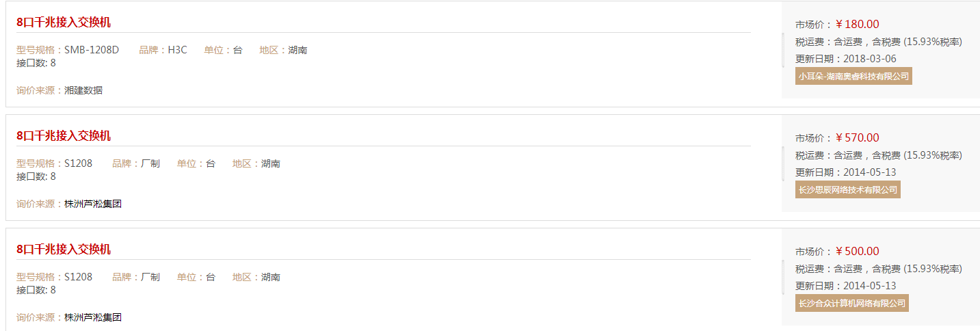Click 株洲芦淞集团 source in second listing
The image size is (980, 331).
[93, 204]
